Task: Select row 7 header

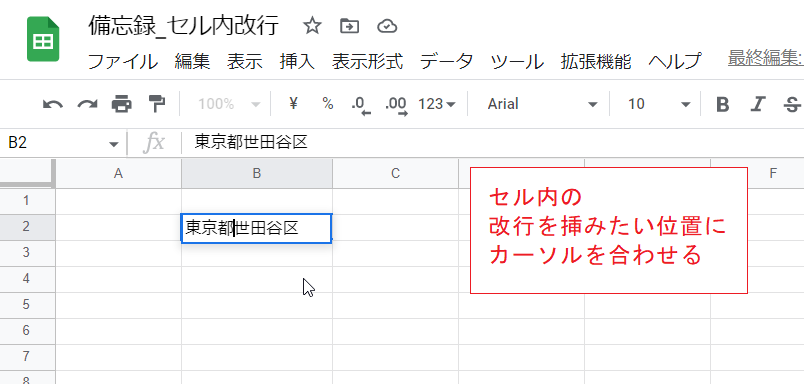Action: point(27,357)
